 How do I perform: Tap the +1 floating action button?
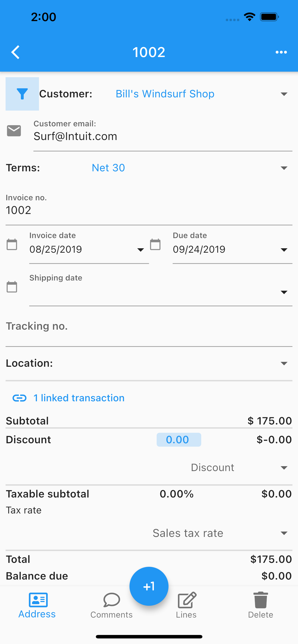click(149, 586)
